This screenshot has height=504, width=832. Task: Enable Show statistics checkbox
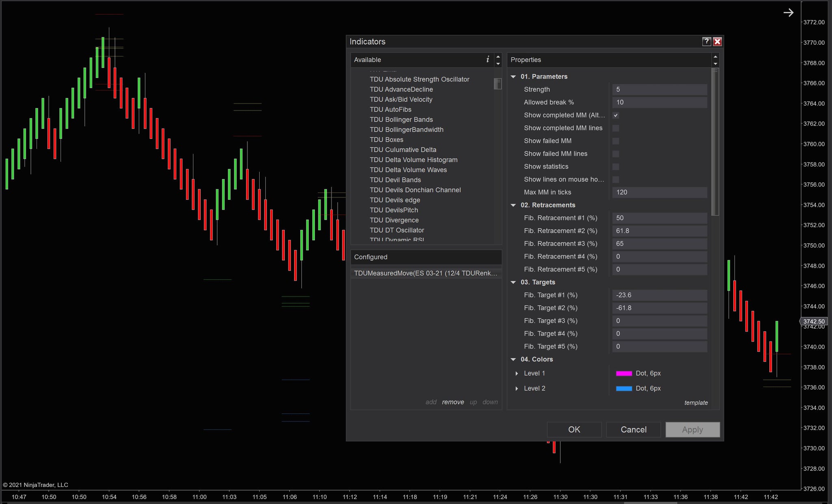click(x=615, y=167)
